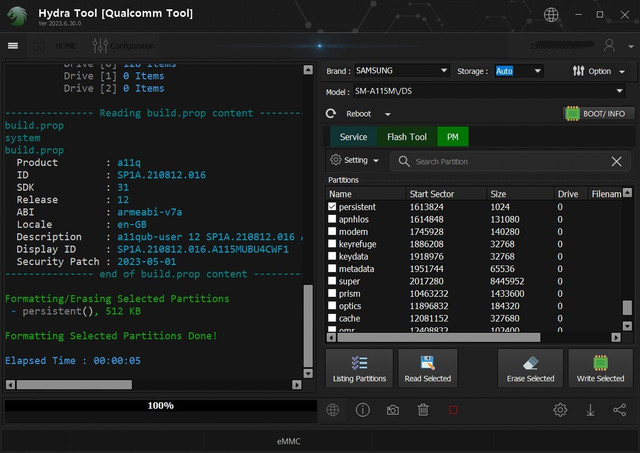Click the BOOT/INFO chip button
The width and height of the screenshot is (640, 453).
pyautogui.click(x=599, y=113)
